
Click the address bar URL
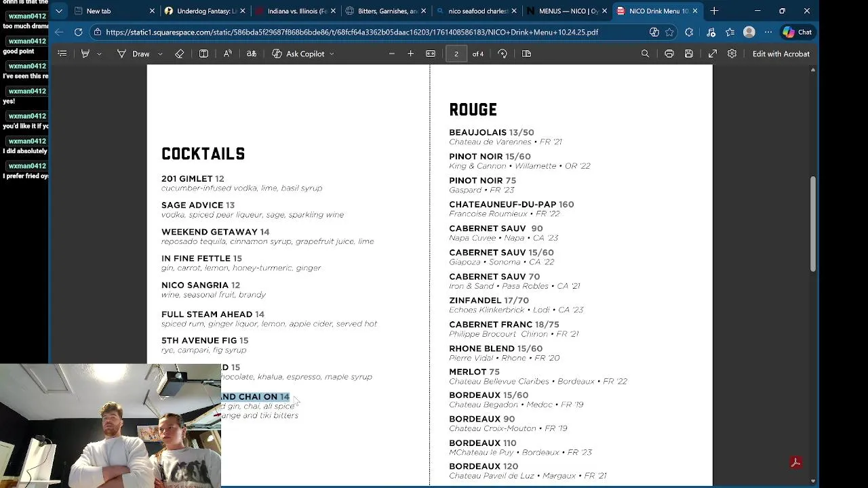pyautogui.click(x=352, y=32)
